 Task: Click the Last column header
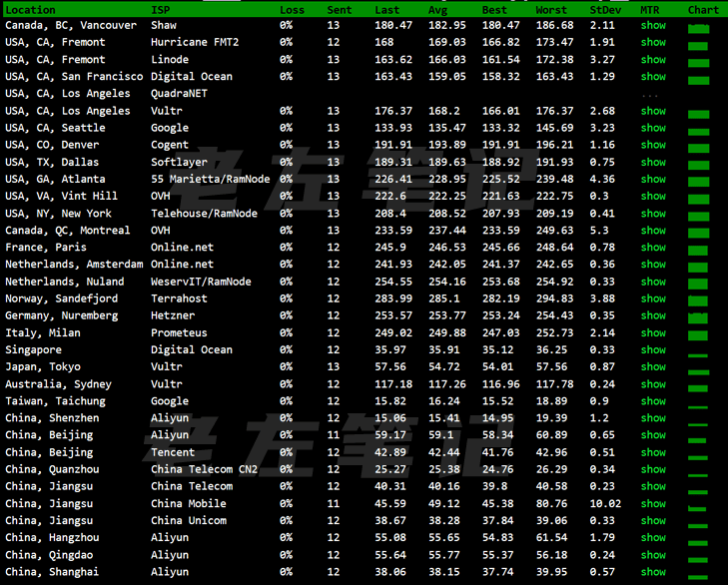pyautogui.click(x=387, y=10)
